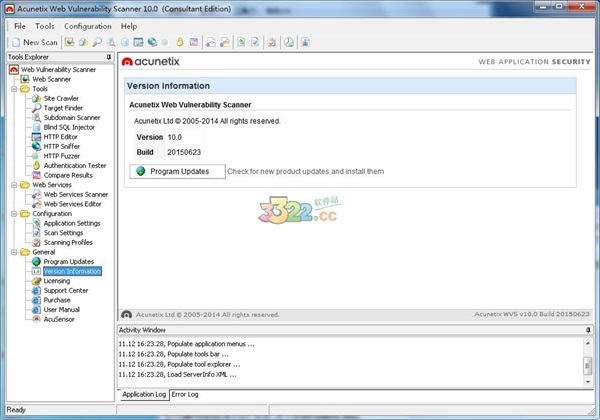The image size is (600, 420).
Task: Select Site Crawler in the tree
Action: coord(61,98)
